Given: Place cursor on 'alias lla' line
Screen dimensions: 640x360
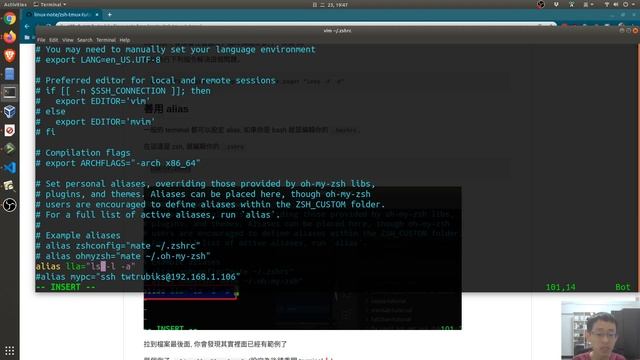Looking at the screenshot, I should [x=85, y=267].
